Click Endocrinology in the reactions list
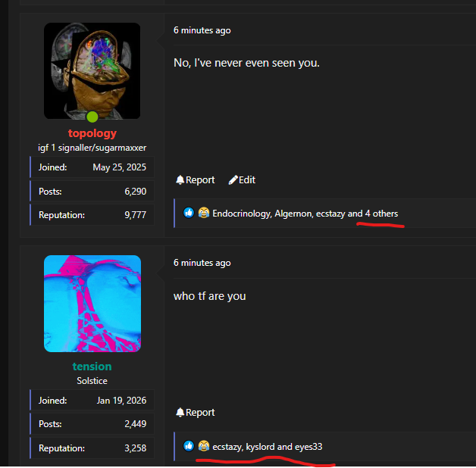 coord(242,214)
